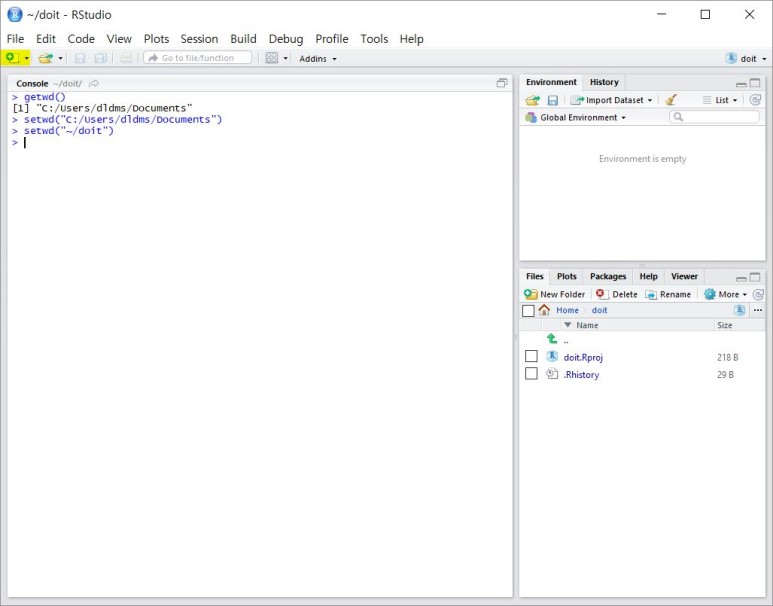This screenshot has width=773, height=606.
Task: Open the Tools menu
Action: point(374,39)
